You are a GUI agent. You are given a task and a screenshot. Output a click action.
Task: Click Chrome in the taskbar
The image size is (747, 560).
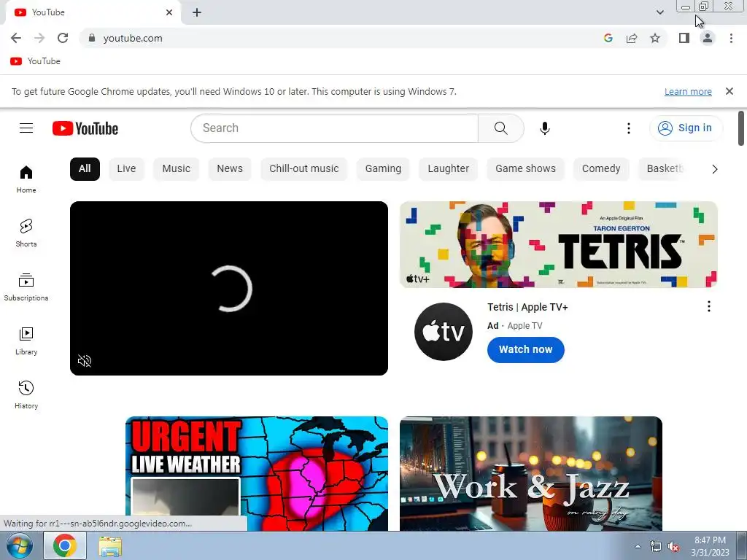click(65, 545)
